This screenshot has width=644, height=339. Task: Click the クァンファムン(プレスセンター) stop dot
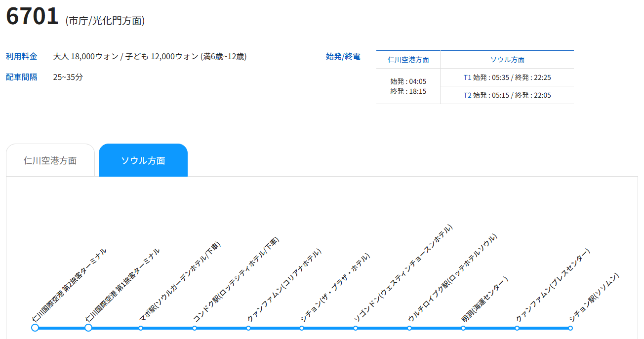pyautogui.click(x=517, y=328)
